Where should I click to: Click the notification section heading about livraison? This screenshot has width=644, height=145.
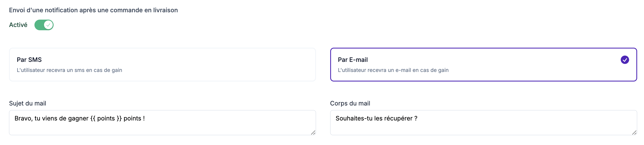click(x=93, y=10)
